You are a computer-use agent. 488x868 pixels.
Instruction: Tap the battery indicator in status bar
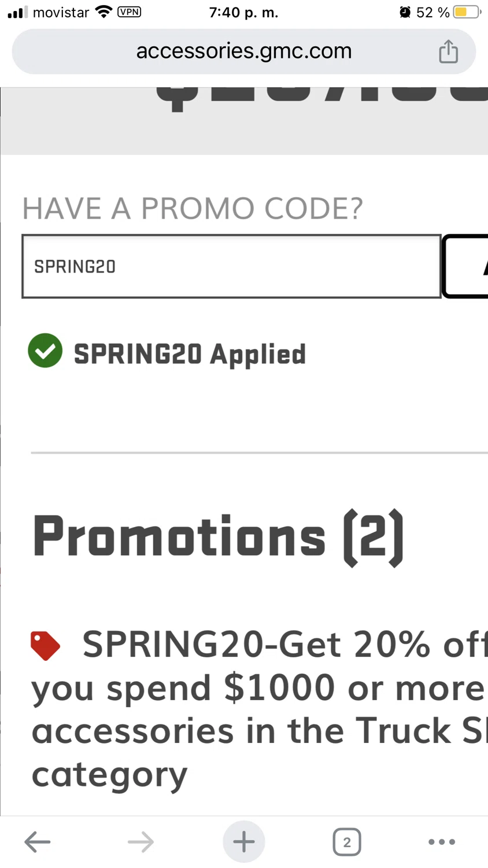(466, 12)
